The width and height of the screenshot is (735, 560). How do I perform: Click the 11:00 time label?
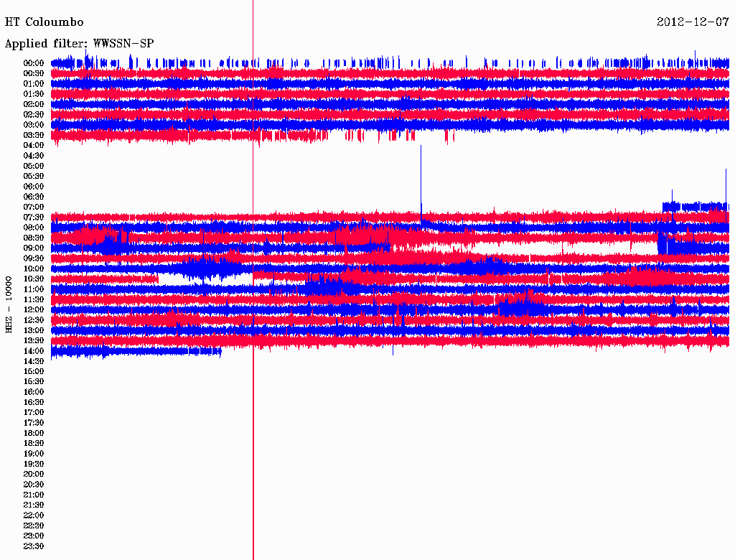click(34, 289)
